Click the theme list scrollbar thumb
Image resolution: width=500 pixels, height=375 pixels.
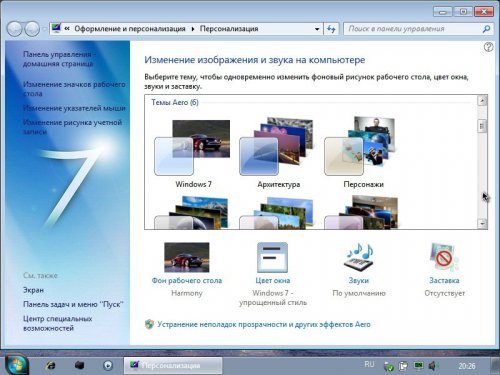click(x=482, y=126)
